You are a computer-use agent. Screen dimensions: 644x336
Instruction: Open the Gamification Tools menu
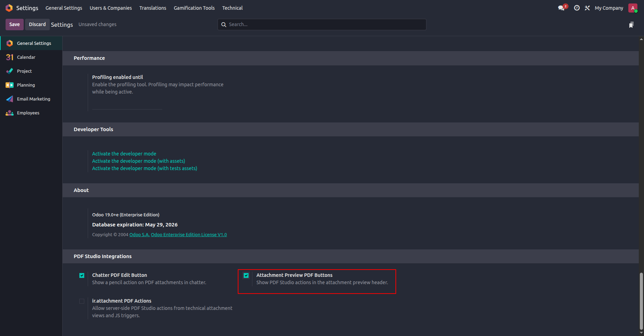pyautogui.click(x=194, y=8)
